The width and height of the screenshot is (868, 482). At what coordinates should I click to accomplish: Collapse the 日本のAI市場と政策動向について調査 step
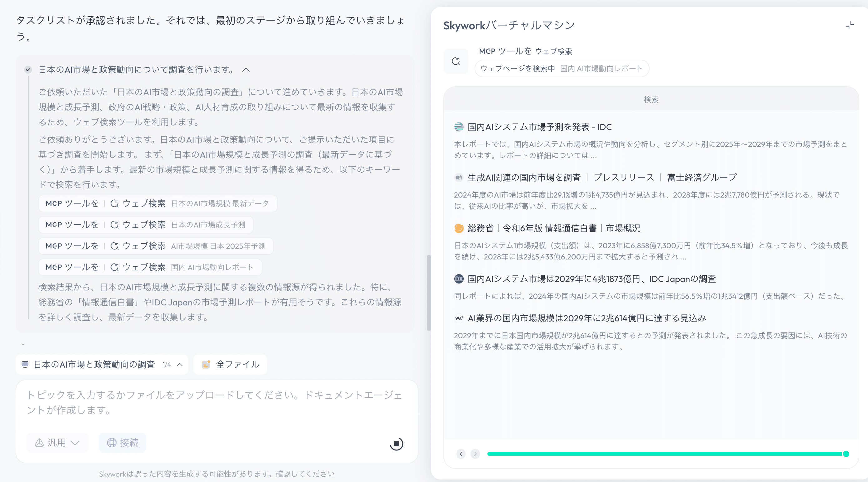click(246, 70)
